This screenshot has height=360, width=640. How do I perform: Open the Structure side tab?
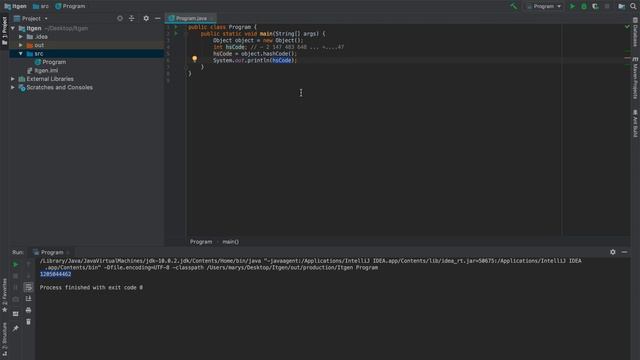(4, 339)
